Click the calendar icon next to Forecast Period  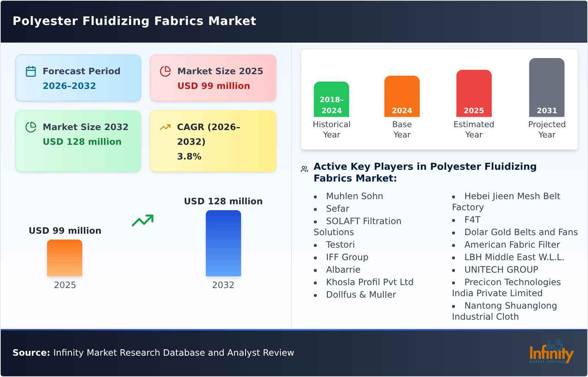31,71
